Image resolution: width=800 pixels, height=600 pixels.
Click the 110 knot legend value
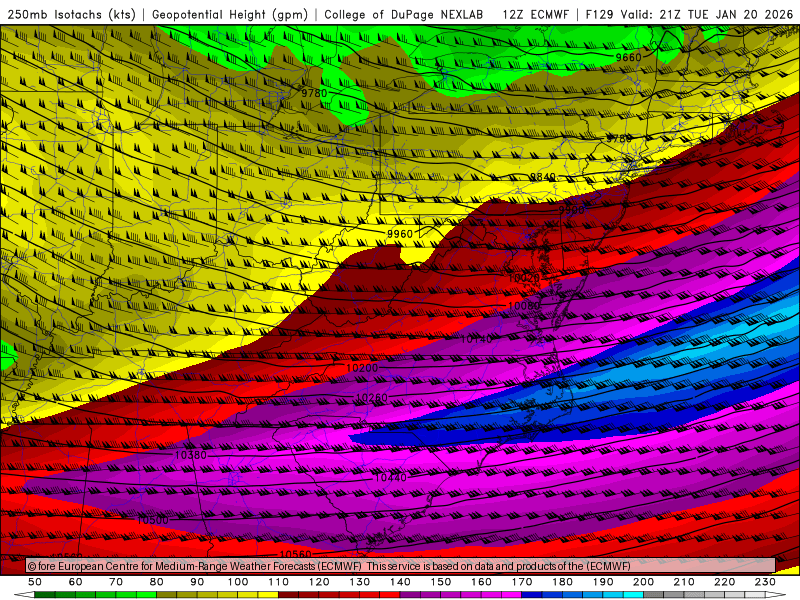(x=279, y=582)
